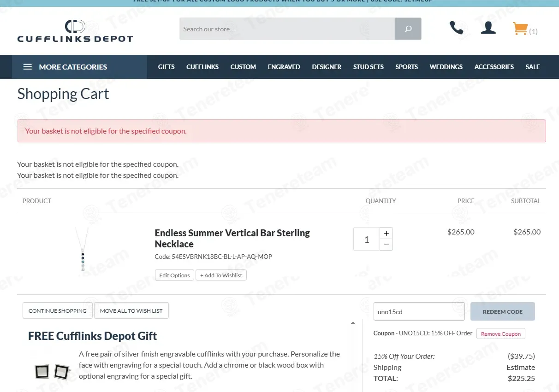The height and width of the screenshot is (392, 559).
Task: Click Edit Options for the necklace
Action: click(174, 275)
